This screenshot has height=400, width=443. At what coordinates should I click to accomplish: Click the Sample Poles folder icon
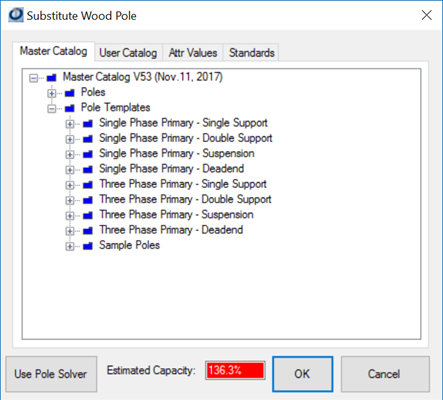(88, 246)
